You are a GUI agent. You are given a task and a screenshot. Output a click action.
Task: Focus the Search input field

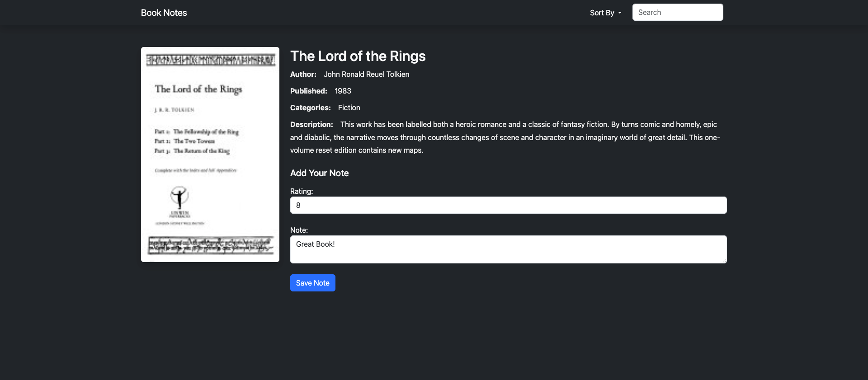(x=677, y=12)
